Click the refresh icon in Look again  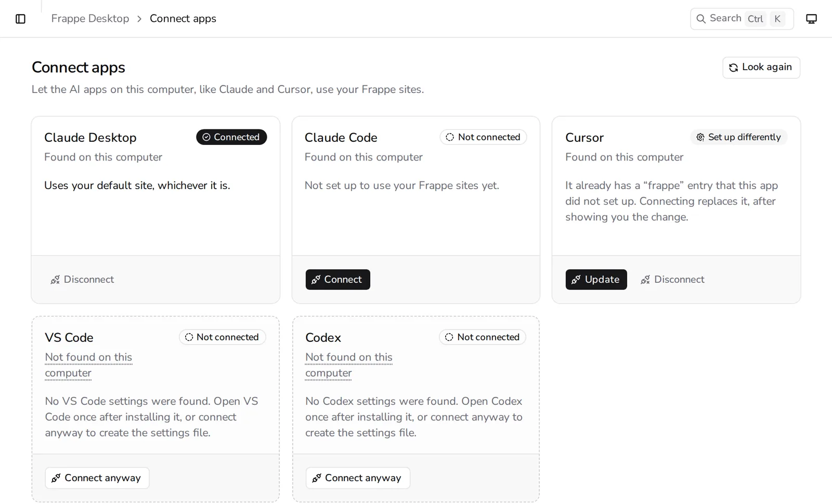coord(733,68)
